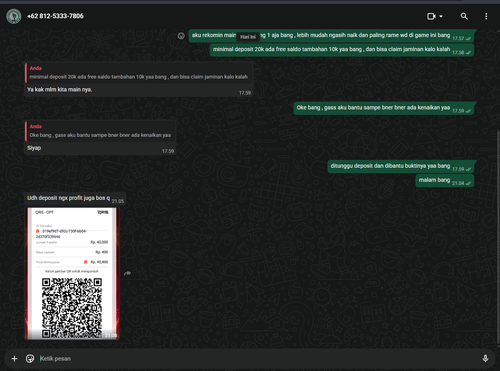Screen dimensions: 500x371
Task: Search within this chat using magnifier icon
Action: pos(464,16)
